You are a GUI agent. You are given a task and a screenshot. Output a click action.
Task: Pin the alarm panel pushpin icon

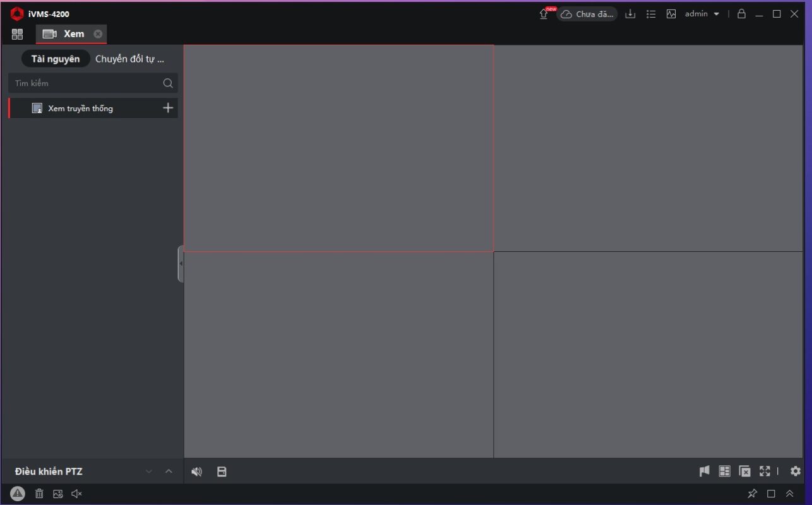pos(752,494)
